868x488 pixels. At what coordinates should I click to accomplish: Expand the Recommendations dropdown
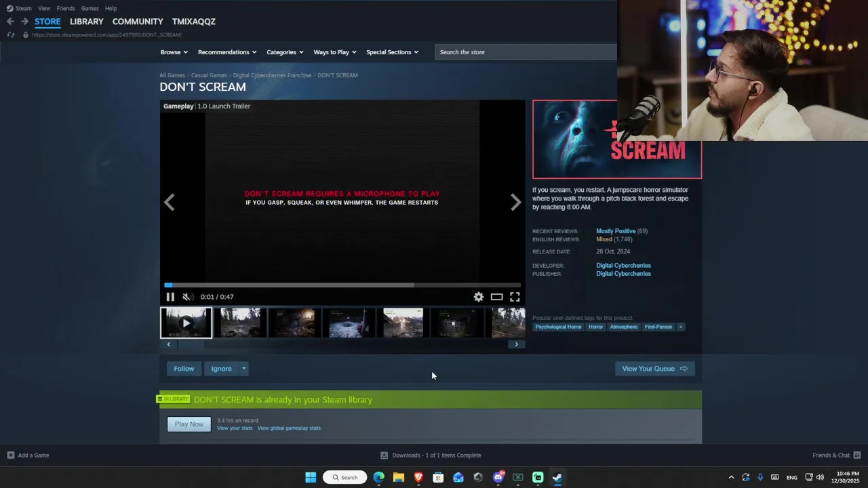click(x=227, y=52)
